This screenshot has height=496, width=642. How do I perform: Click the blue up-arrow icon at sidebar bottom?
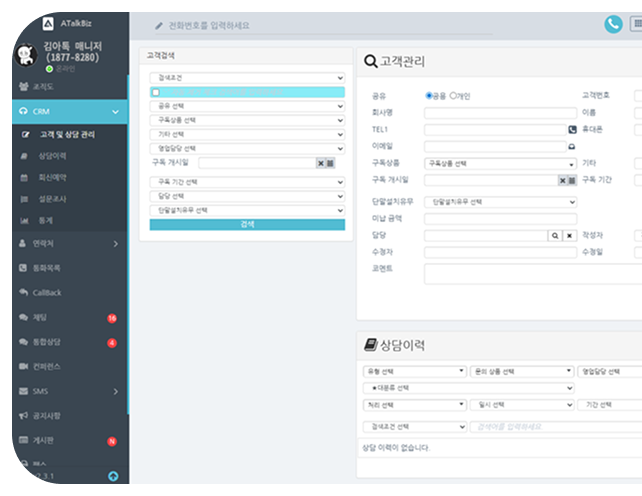[113, 476]
